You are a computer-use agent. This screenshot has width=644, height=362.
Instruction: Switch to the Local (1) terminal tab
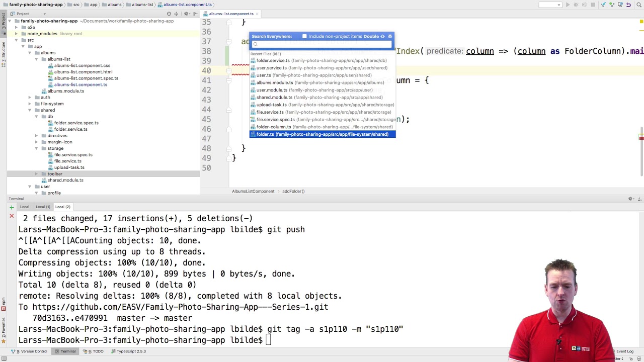43,207
